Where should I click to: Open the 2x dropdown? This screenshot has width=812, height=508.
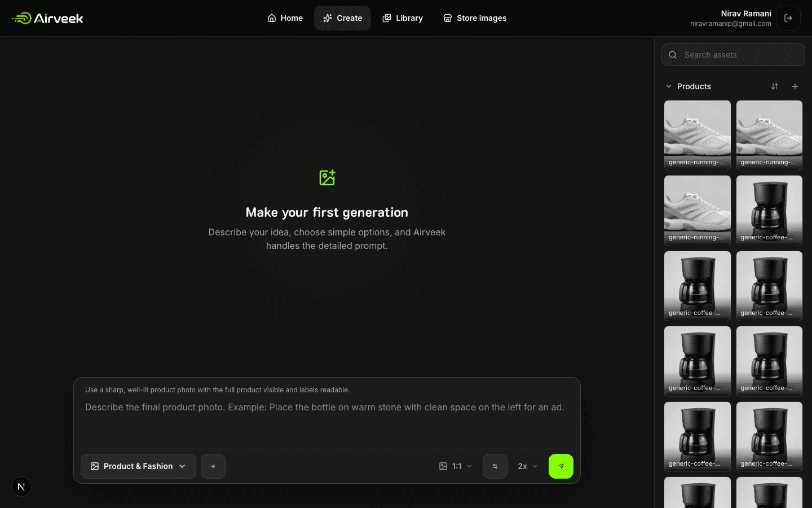(x=528, y=466)
